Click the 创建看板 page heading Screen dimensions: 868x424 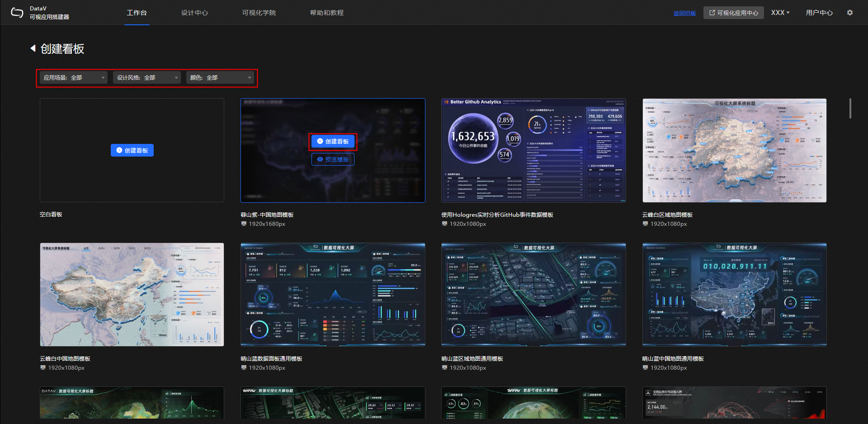point(62,48)
